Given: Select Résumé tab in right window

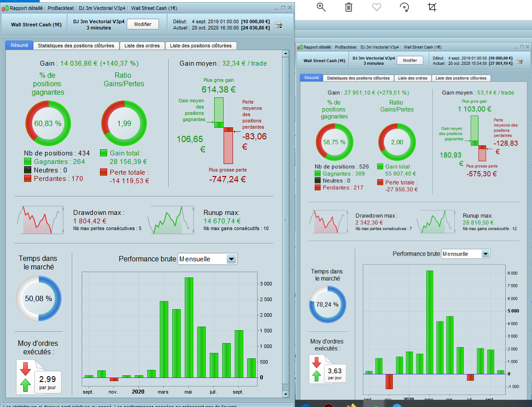Looking at the screenshot, I should tap(312, 78).
